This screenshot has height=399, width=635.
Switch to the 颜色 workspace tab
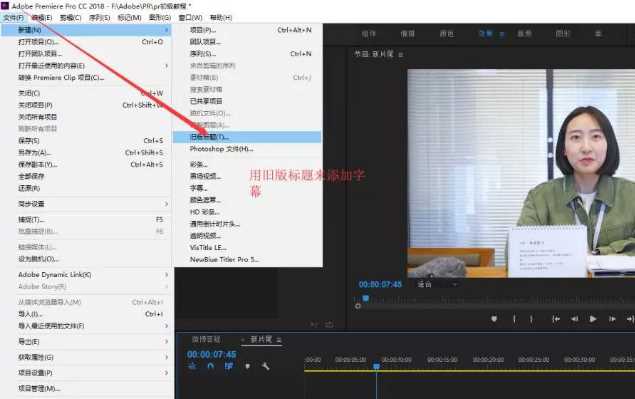click(447, 34)
